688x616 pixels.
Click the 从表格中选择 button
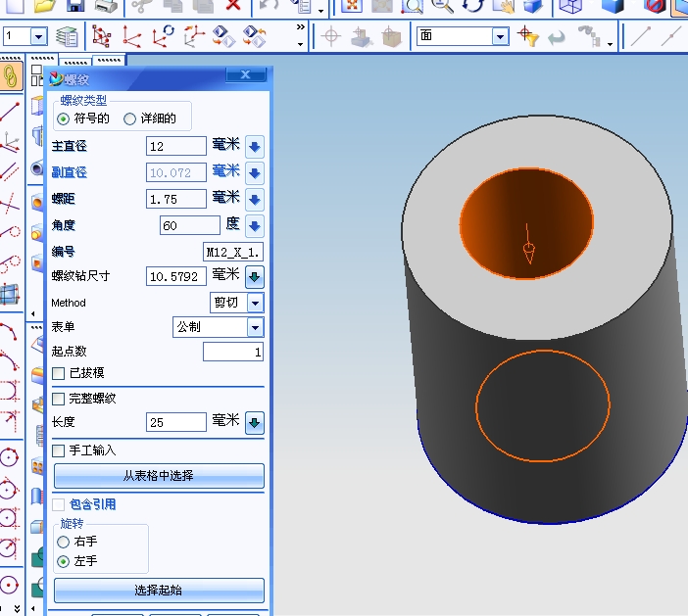click(159, 476)
